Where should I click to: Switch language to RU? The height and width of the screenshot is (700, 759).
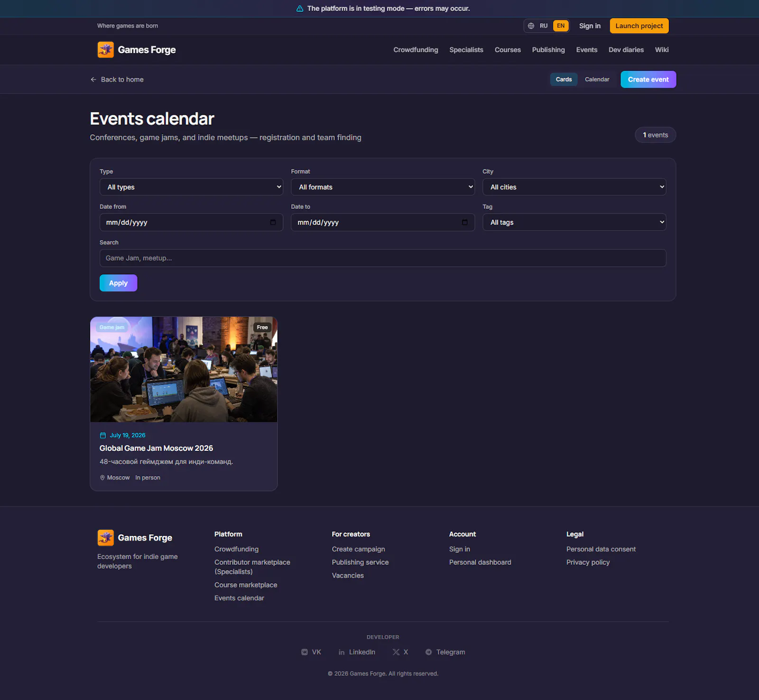coord(544,26)
